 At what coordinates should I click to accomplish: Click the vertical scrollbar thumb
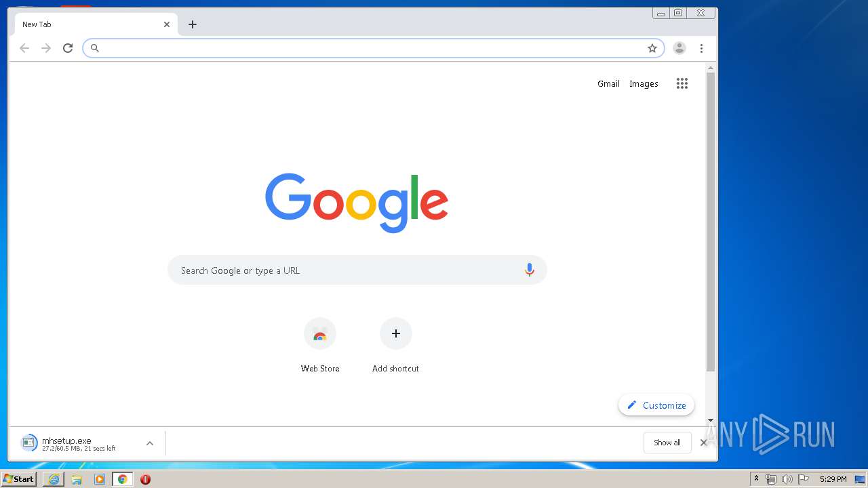tap(711, 222)
